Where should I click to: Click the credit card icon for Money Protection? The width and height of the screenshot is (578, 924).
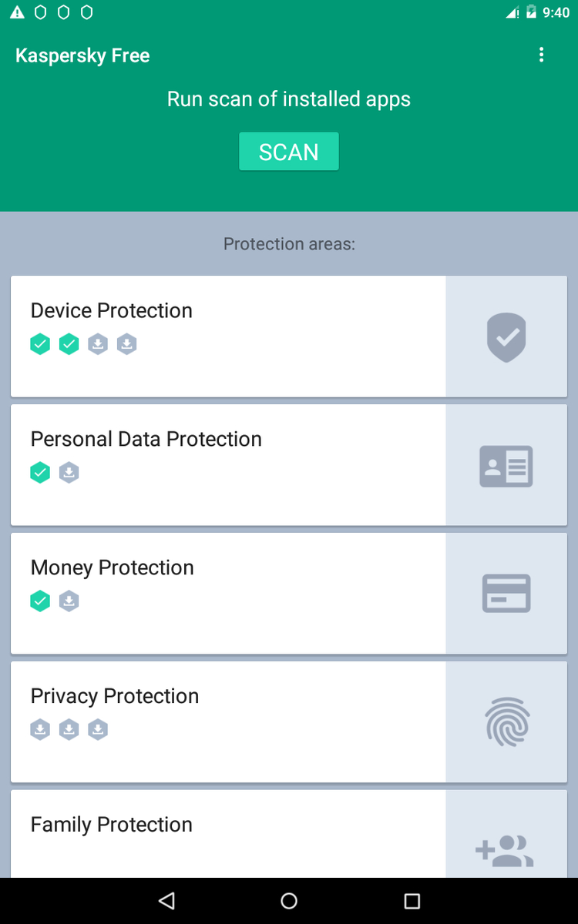tap(506, 594)
